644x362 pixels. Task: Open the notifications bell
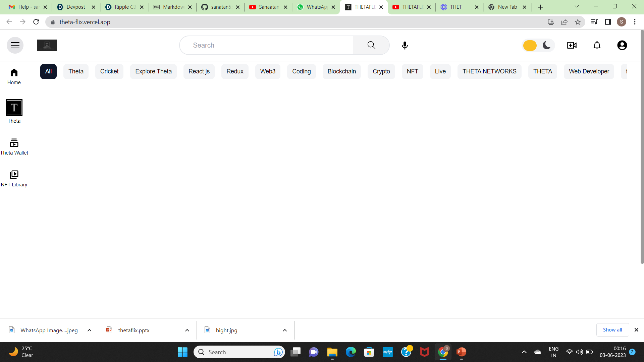point(597,45)
